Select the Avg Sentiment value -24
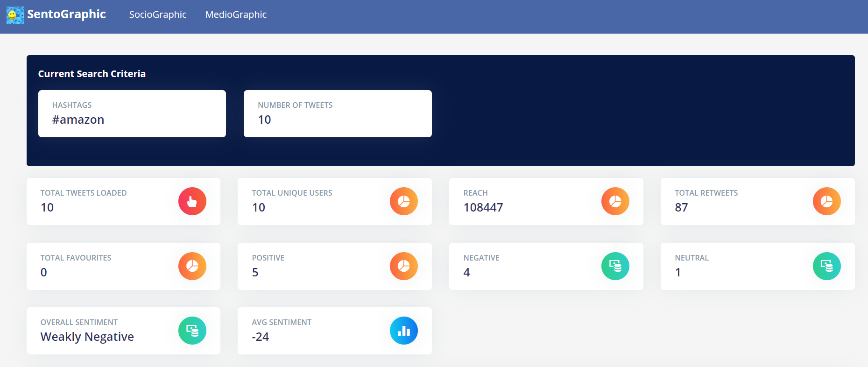The width and height of the screenshot is (868, 367). pyautogui.click(x=261, y=337)
